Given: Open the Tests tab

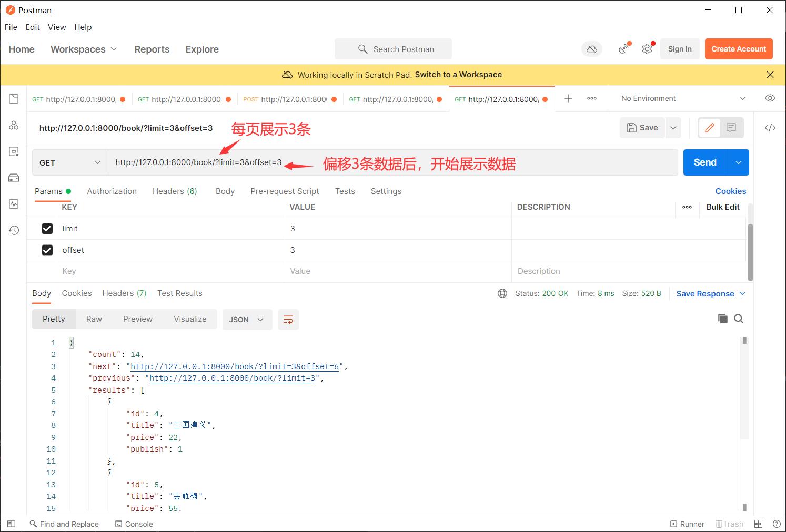Looking at the screenshot, I should (x=345, y=191).
